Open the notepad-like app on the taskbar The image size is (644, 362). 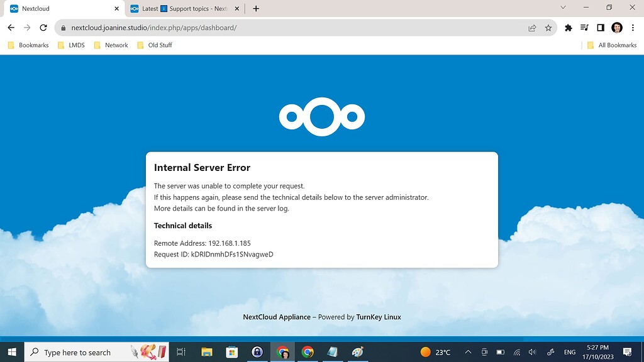point(332,352)
